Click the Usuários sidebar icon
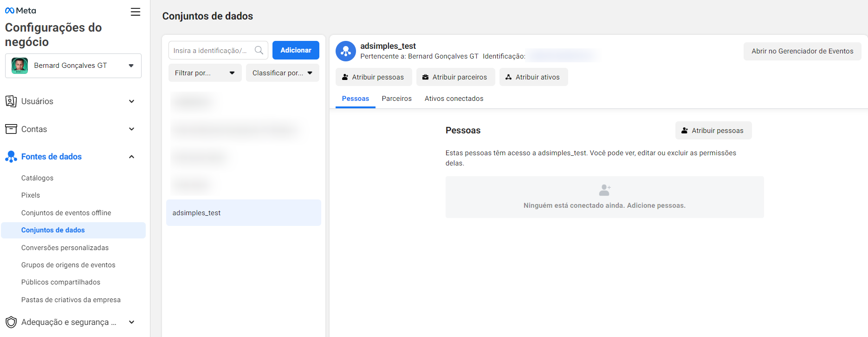 pyautogui.click(x=11, y=101)
